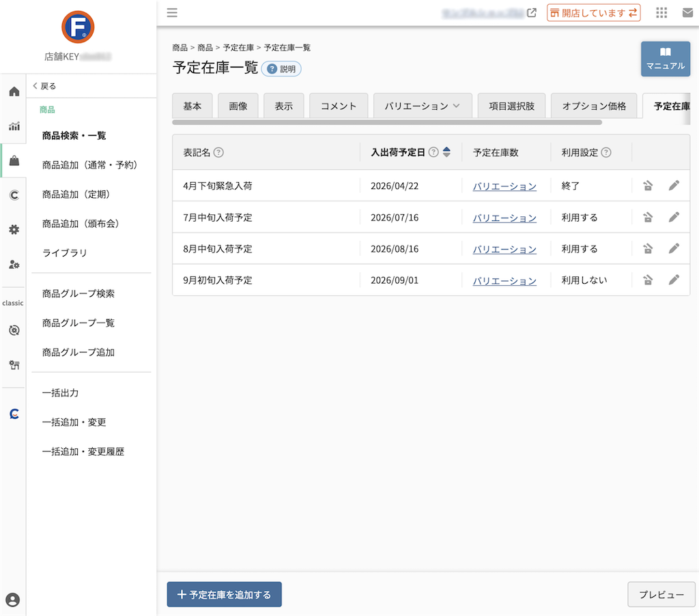
Task: Select the 予定在庫 tab
Action: point(668,106)
